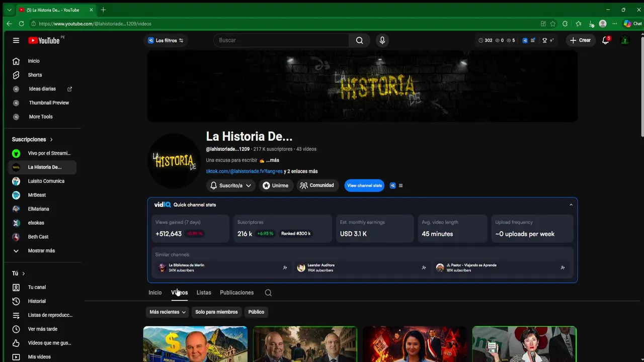This screenshot has height=362, width=644.
Task: Open the menu icon beside the channel vidIQ badge
Action: point(400,186)
